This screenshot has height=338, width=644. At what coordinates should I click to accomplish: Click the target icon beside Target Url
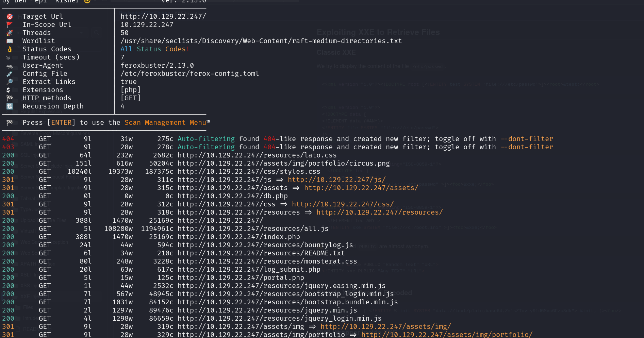point(10,17)
